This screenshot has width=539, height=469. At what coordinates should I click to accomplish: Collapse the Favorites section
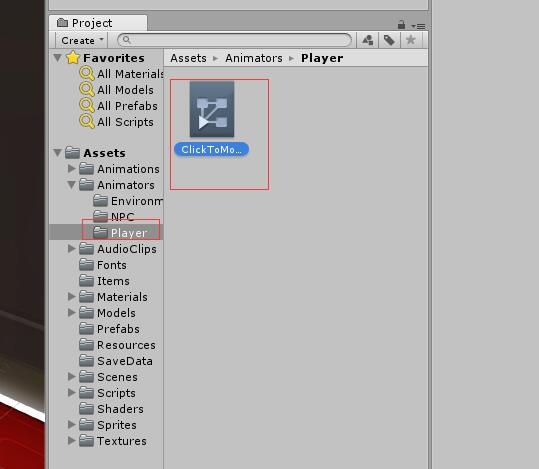[x=57, y=57]
